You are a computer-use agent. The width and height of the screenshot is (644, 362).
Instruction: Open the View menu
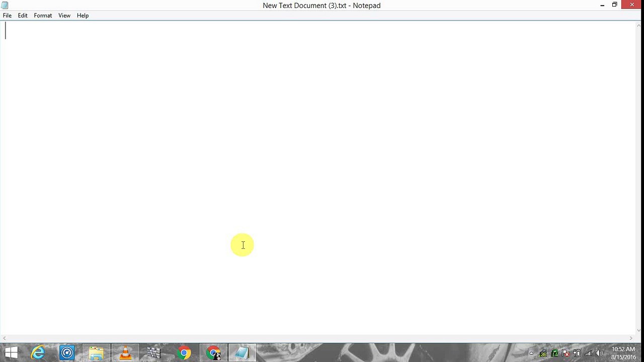(x=64, y=16)
